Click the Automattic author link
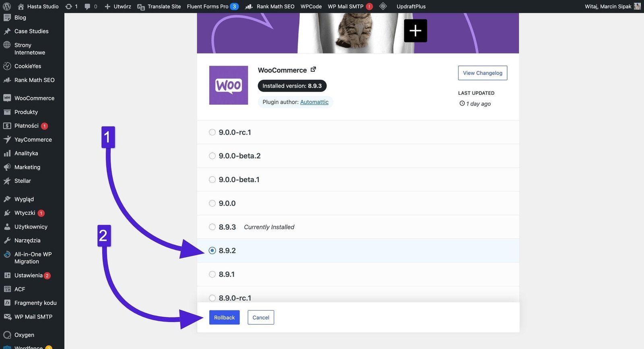 pos(314,102)
